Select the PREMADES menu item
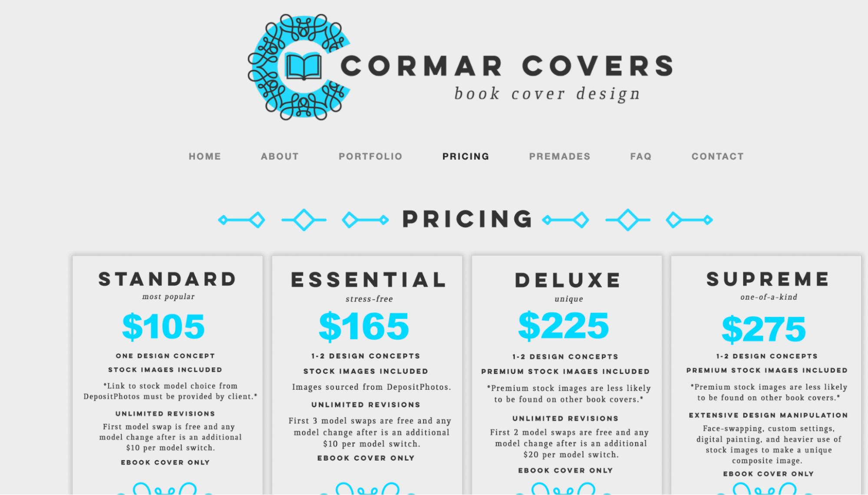The width and height of the screenshot is (868, 495). tap(560, 155)
